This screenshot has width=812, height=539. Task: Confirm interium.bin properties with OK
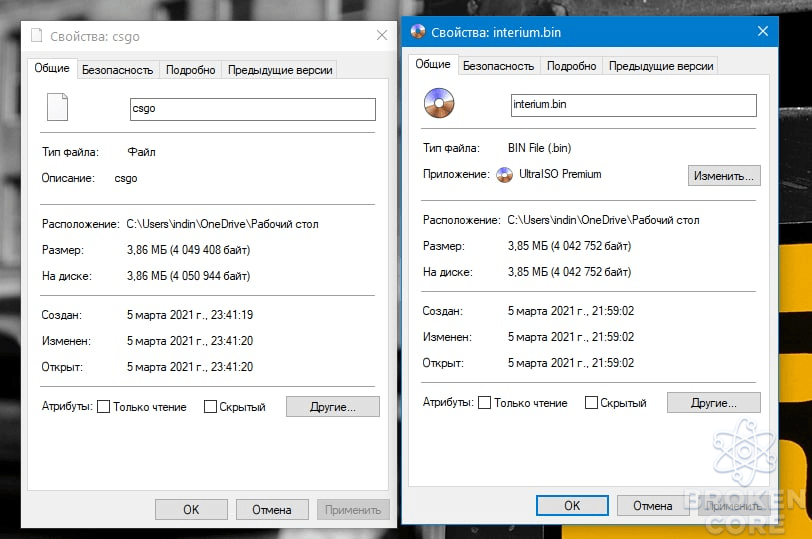point(572,506)
